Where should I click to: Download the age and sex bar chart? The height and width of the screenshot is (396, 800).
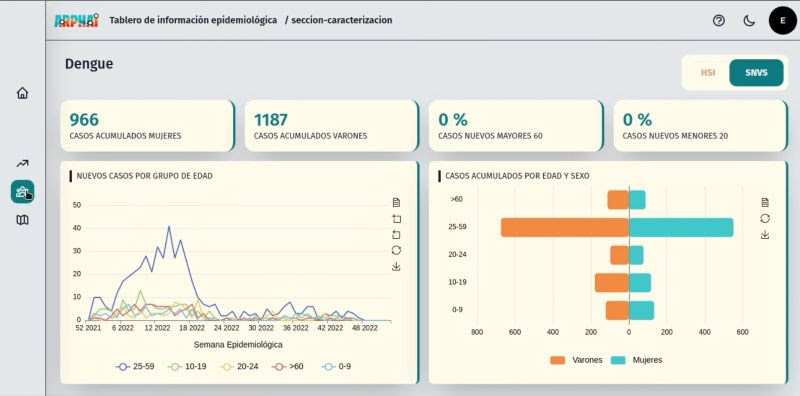(765, 235)
